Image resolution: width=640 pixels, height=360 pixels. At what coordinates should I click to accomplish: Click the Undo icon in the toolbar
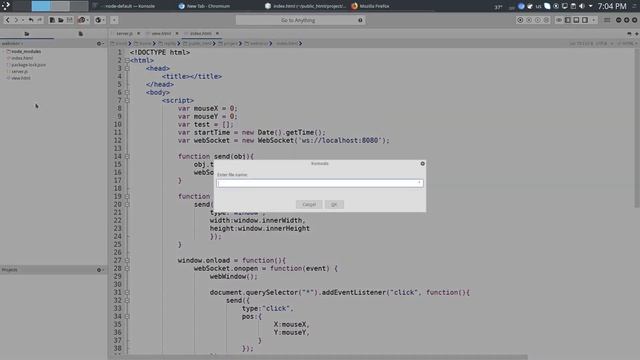31,20
